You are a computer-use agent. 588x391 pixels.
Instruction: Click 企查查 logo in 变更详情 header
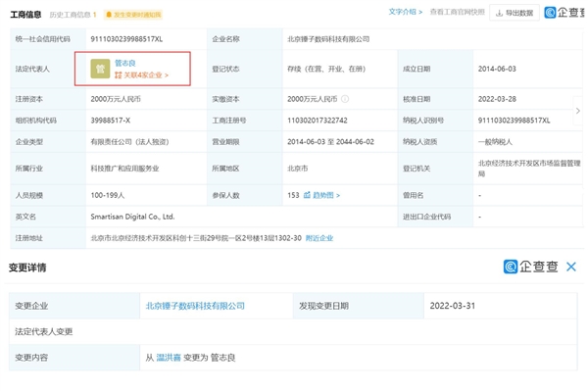(530, 267)
